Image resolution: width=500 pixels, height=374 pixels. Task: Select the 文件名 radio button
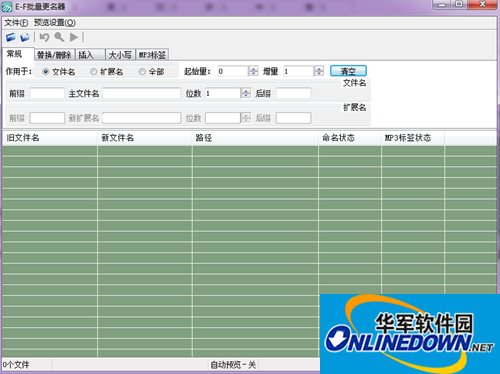[46, 72]
